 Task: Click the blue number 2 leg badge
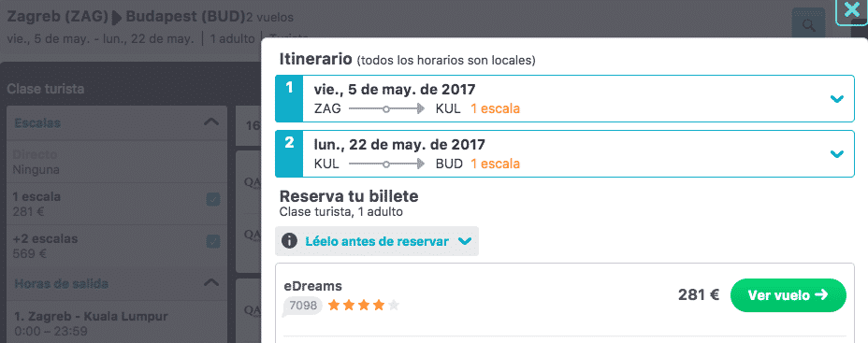point(289,154)
